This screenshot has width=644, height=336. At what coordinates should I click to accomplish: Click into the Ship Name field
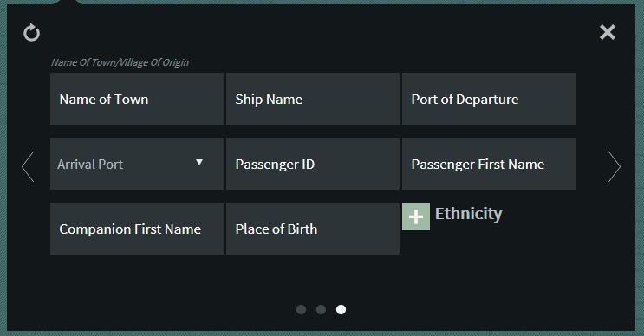pos(313,99)
